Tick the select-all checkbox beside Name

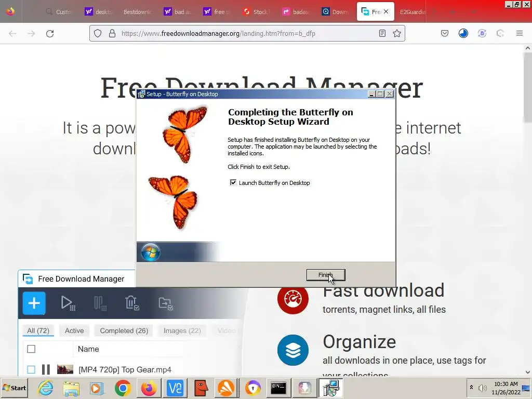[x=31, y=349]
